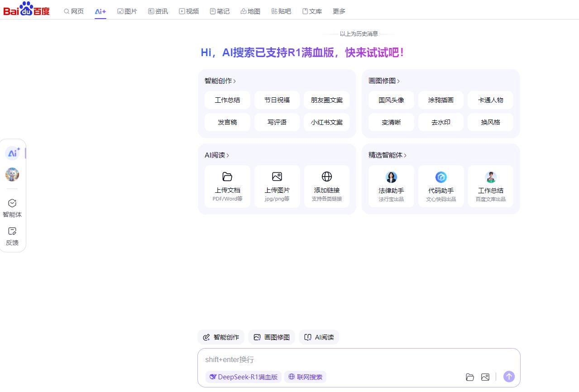
Task: Select the 朋友圈文案 template
Action: tap(327, 100)
